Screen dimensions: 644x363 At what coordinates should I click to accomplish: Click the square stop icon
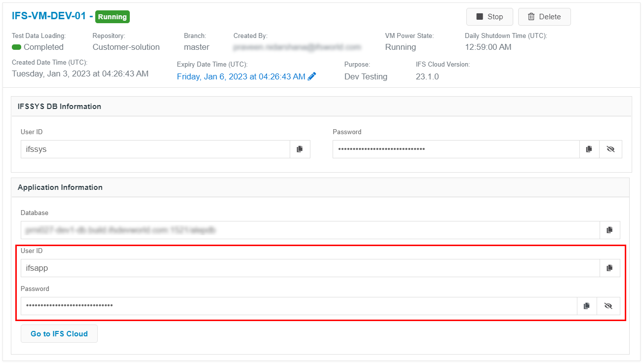tap(478, 16)
